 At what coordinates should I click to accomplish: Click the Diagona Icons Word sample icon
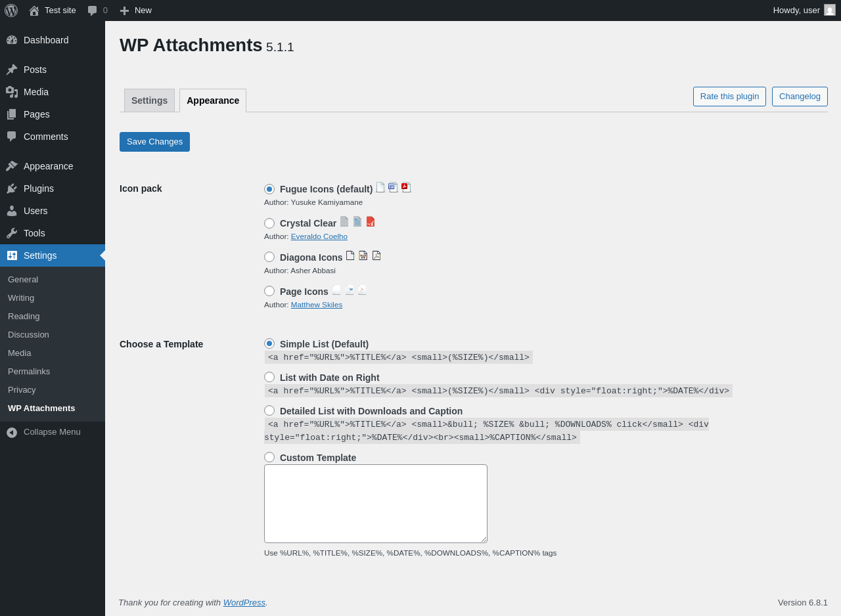[x=363, y=255]
